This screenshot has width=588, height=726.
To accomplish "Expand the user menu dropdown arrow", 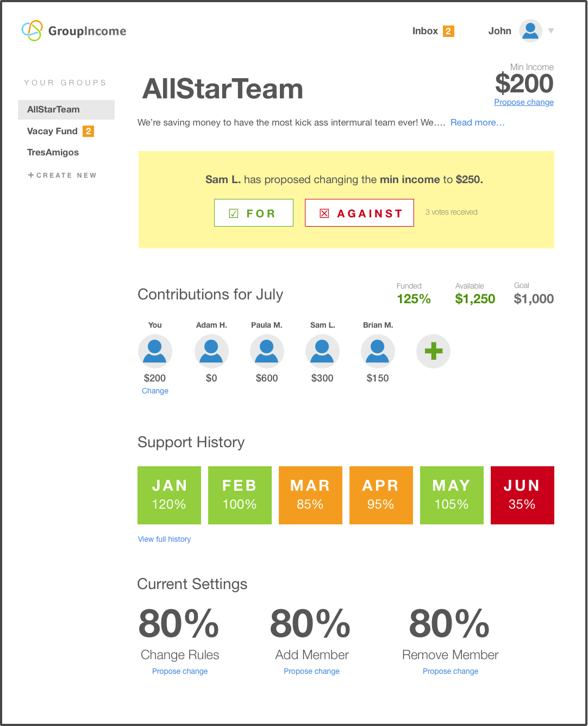I will (x=551, y=31).
